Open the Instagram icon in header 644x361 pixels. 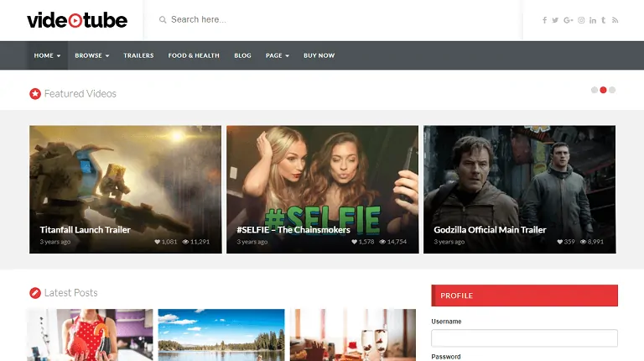[581, 20]
